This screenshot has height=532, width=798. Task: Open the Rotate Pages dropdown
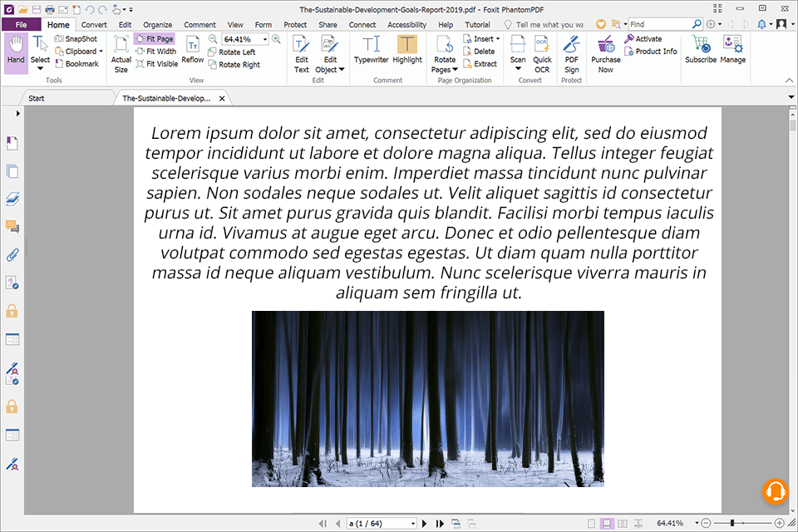click(455, 70)
